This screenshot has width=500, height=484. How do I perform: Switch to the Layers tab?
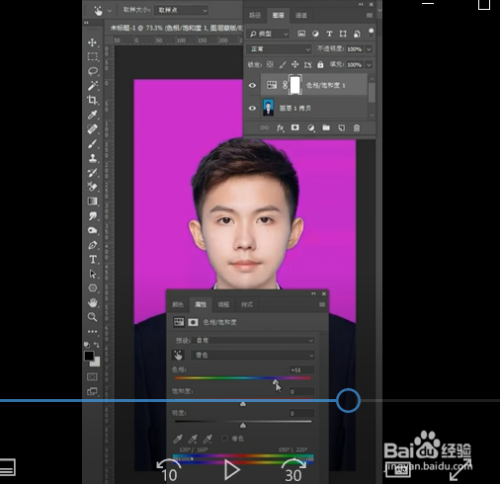(x=278, y=15)
